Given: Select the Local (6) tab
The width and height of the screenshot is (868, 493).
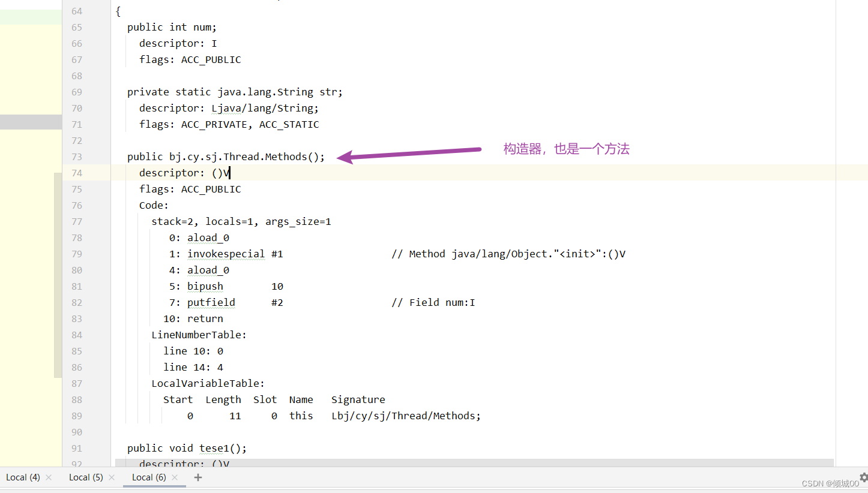Looking at the screenshot, I should pyautogui.click(x=149, y=477).
